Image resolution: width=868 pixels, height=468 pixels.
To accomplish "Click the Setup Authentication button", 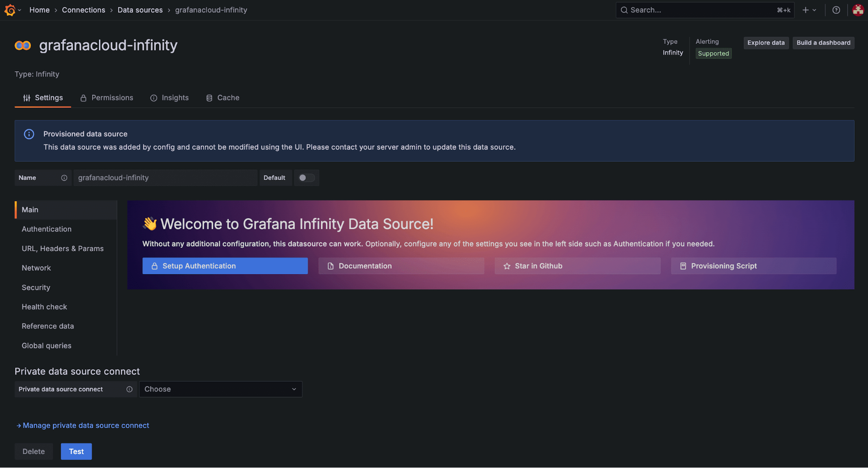I will pyautogui.click(x=225, y=266).
